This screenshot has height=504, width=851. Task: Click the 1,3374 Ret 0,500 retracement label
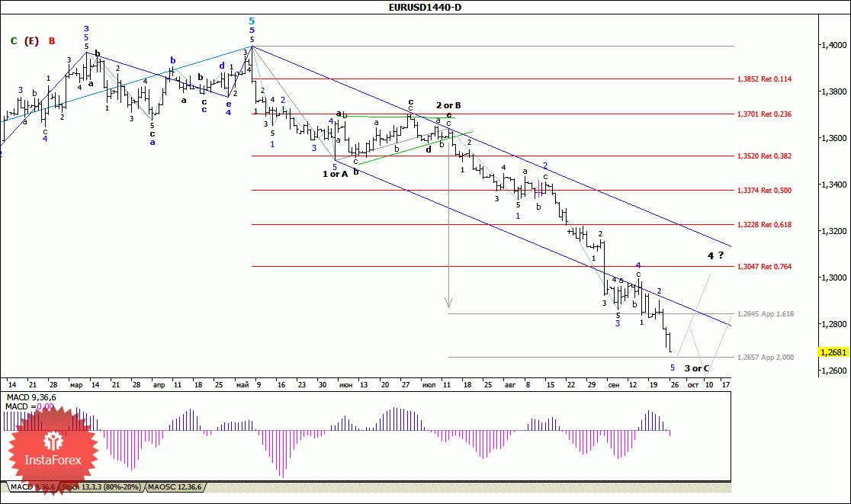pyautogui.click(x=764, y=191)
